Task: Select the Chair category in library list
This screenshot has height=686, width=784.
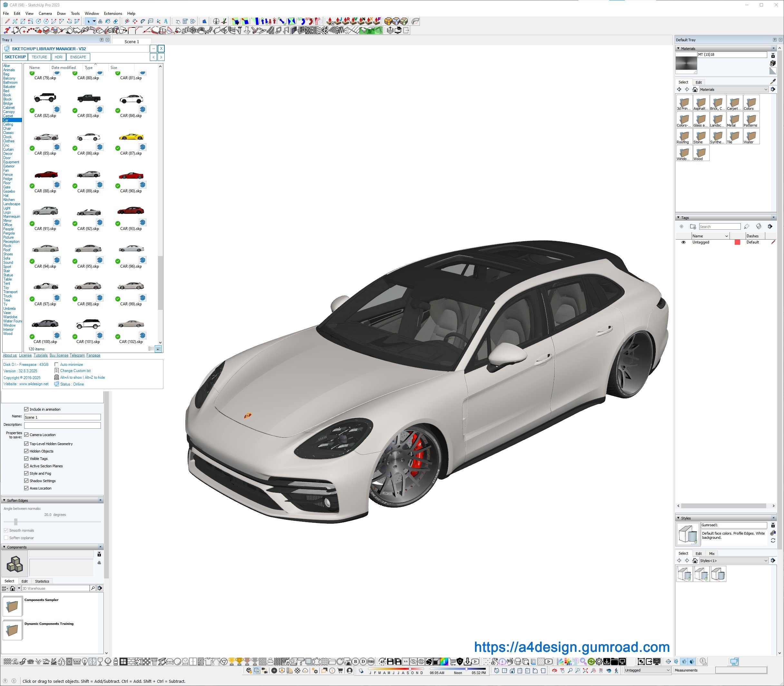Action: click(x=7, y=129)
